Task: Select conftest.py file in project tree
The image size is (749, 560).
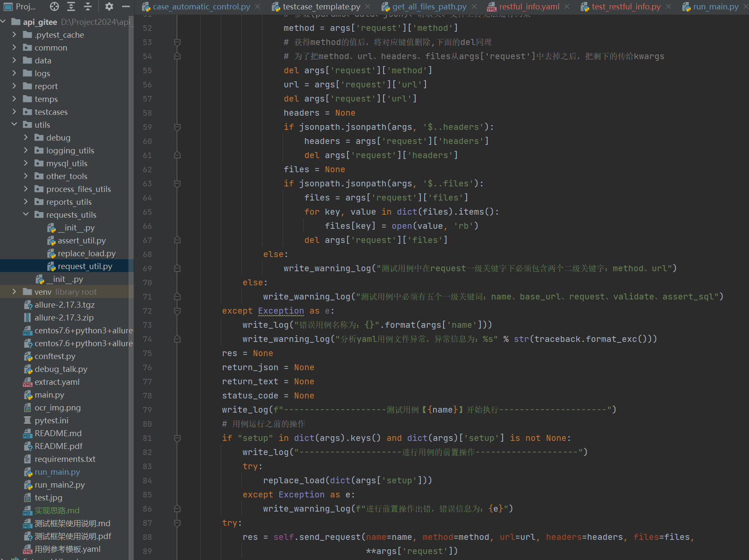Action: [x=55, y=356]
